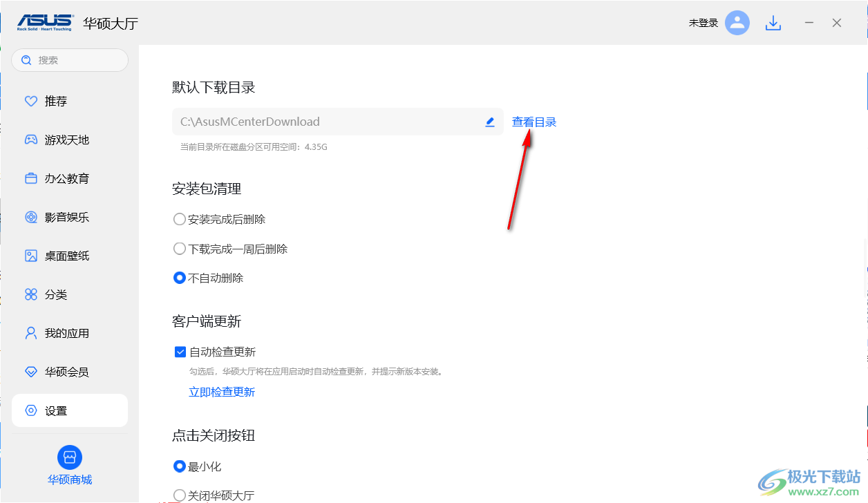This screenshot has width=868, height=503.
Task: Click the magnifier icon in search box
Action: [x=26, y=60]
